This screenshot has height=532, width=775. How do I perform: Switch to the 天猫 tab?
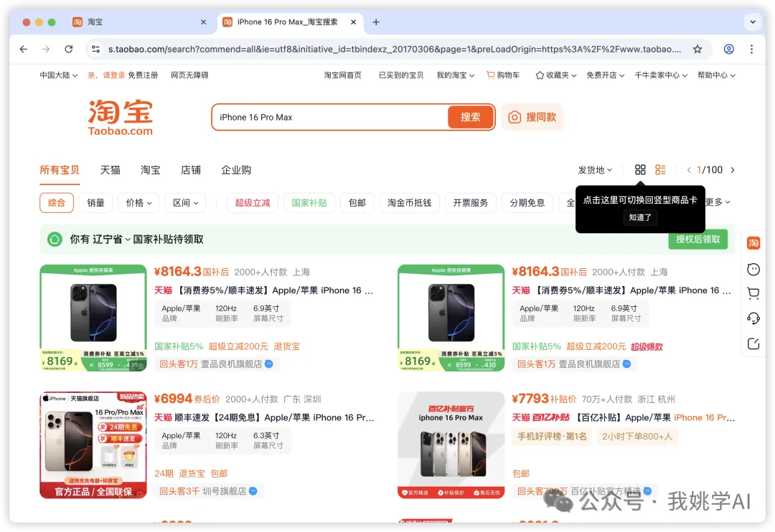pos(111,170)
